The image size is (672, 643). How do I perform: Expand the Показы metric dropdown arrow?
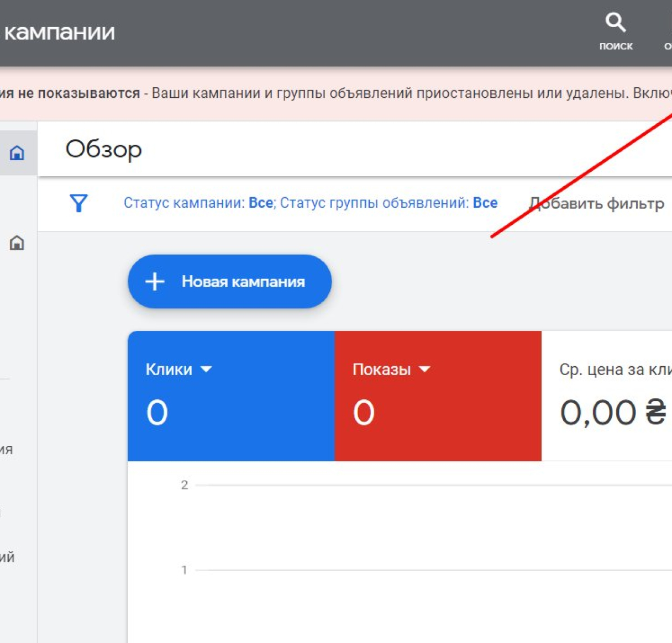424,369
